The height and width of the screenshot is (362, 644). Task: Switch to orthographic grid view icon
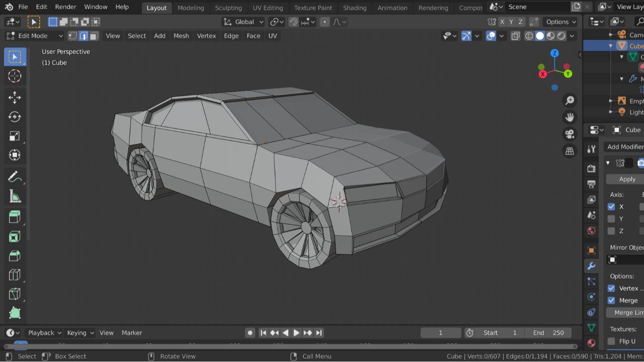[x=570, y=151]
